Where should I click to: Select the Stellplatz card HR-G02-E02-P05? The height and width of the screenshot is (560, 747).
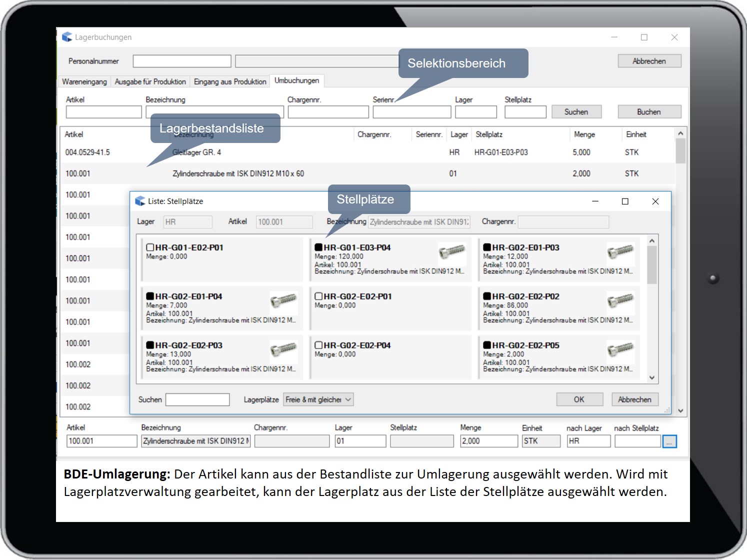click(x=559, y=357)
